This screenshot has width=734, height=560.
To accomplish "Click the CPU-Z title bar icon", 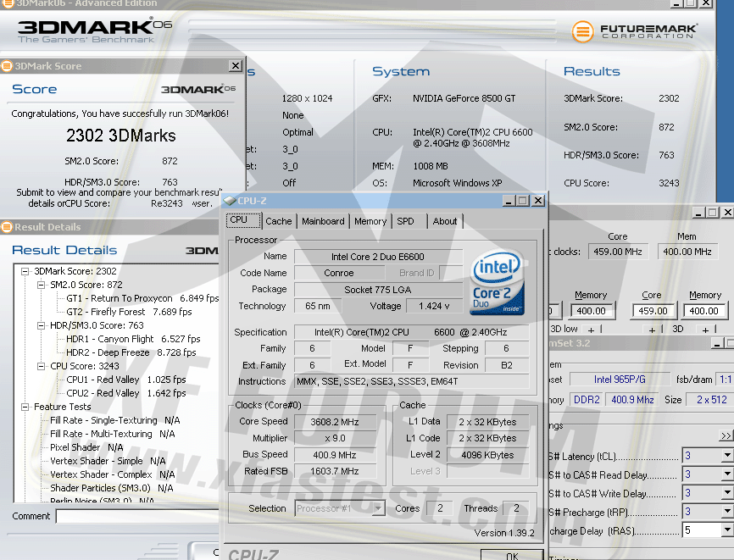I will tap(230, 201).
